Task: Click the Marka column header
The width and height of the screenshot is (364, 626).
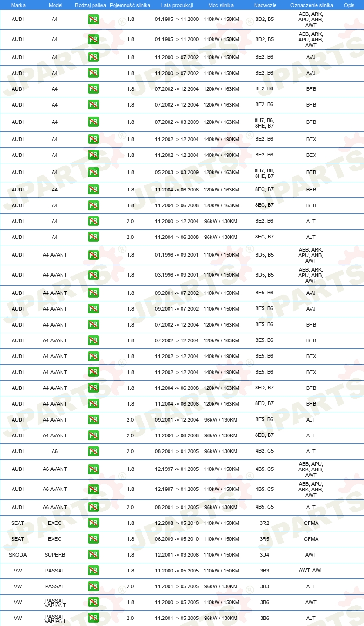Action: (18, 5)
